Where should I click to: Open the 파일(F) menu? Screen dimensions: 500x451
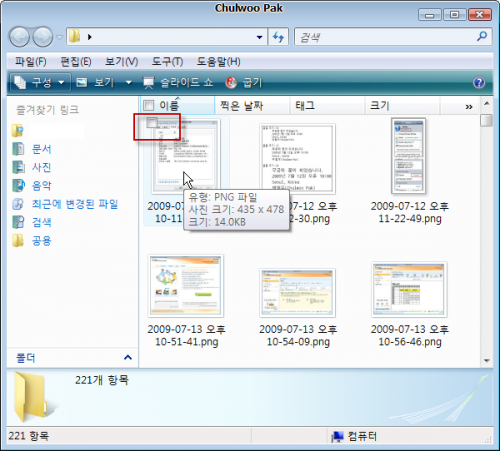pyautogui.click(x=31, y=62)
